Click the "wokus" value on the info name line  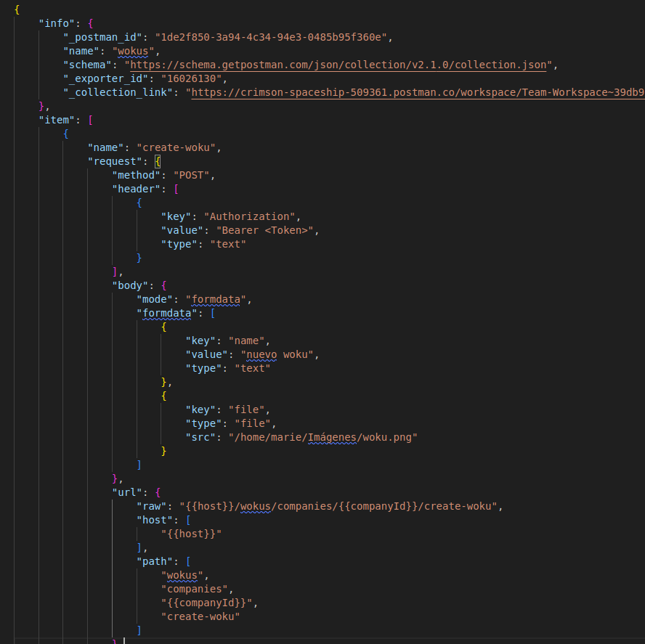coord(133,52)
